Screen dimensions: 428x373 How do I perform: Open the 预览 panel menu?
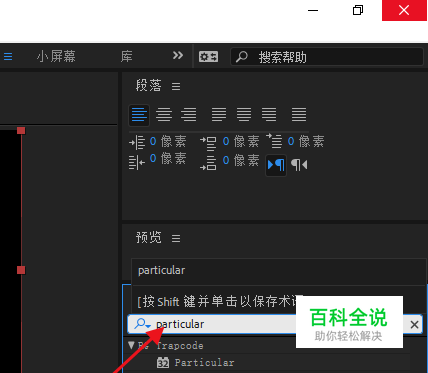click(x=176, y=238)
